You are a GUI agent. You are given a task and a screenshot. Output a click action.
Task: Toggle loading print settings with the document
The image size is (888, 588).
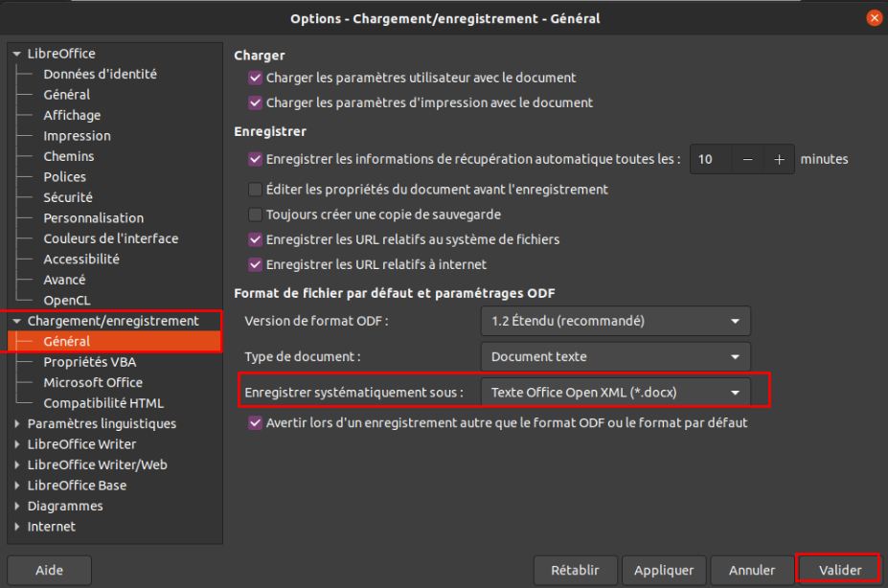pos(256,102)
